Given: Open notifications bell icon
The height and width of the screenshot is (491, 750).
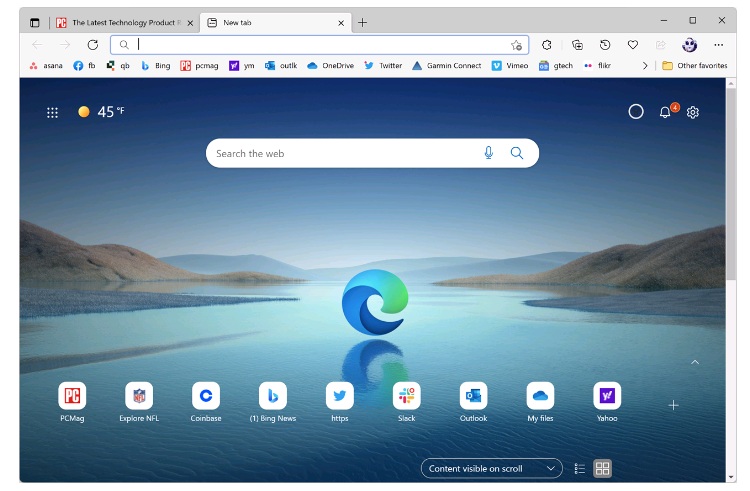Looking at the screenshot, I should (665, 112).
